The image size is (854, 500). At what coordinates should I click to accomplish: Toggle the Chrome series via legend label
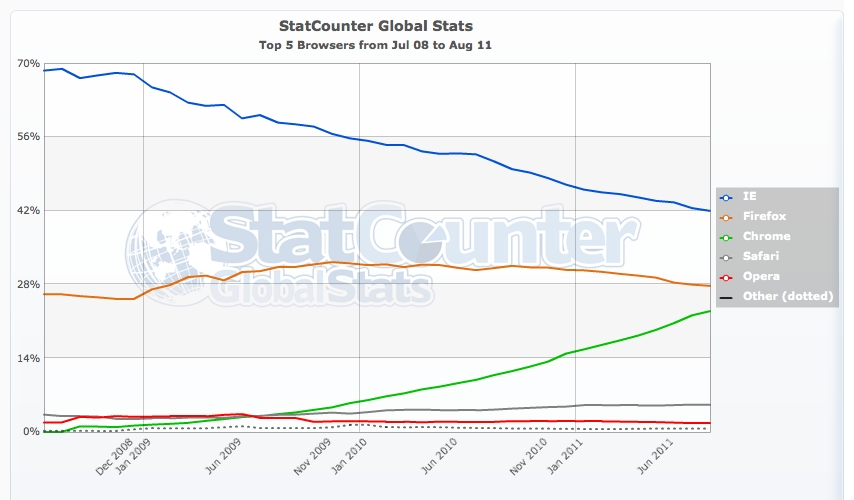coord(764,236)
